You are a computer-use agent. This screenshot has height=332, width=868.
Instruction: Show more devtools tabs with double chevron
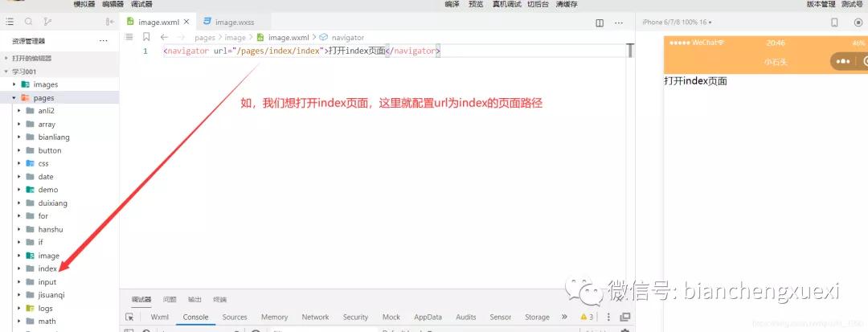564,317
